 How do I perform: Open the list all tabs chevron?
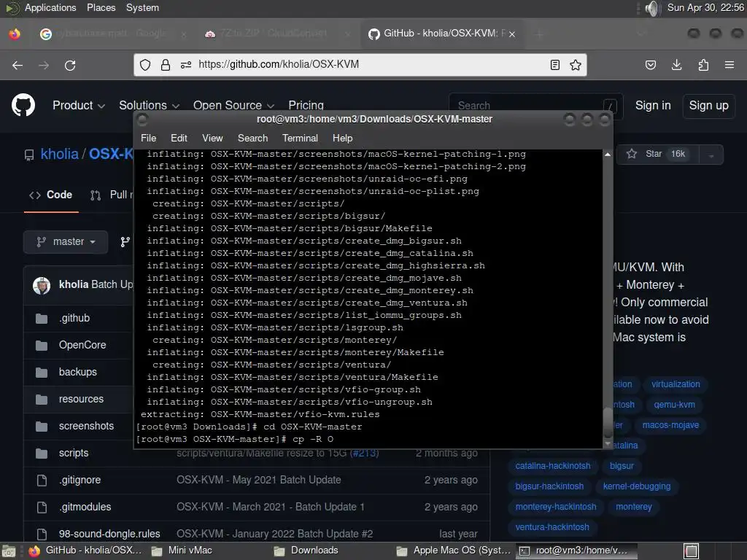[x=640, y=34]
